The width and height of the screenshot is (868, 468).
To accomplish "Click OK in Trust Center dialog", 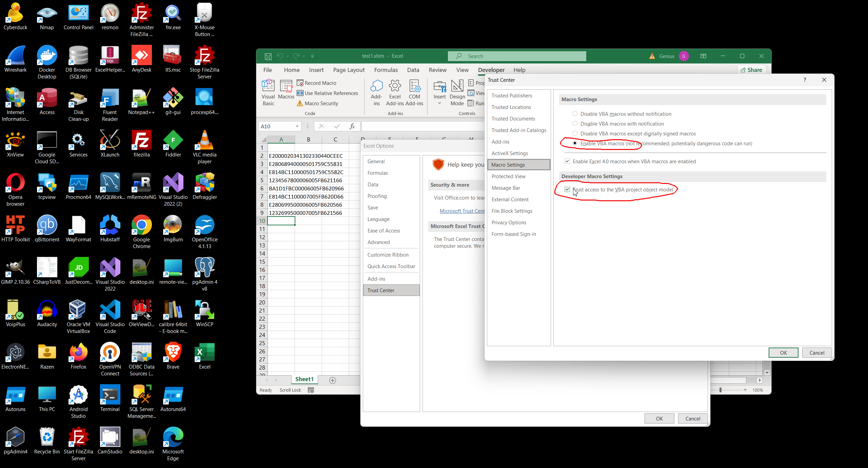I will (783, 353).
